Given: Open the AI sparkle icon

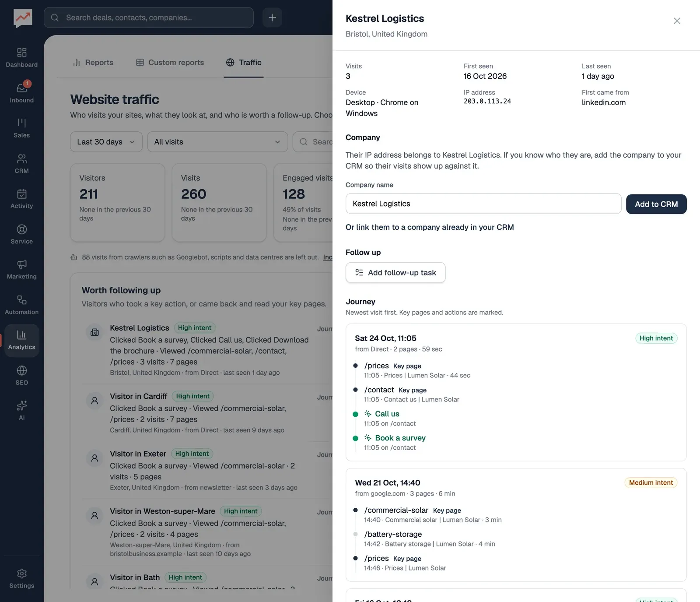Looking at the screenshot, I should coord(21,405).
